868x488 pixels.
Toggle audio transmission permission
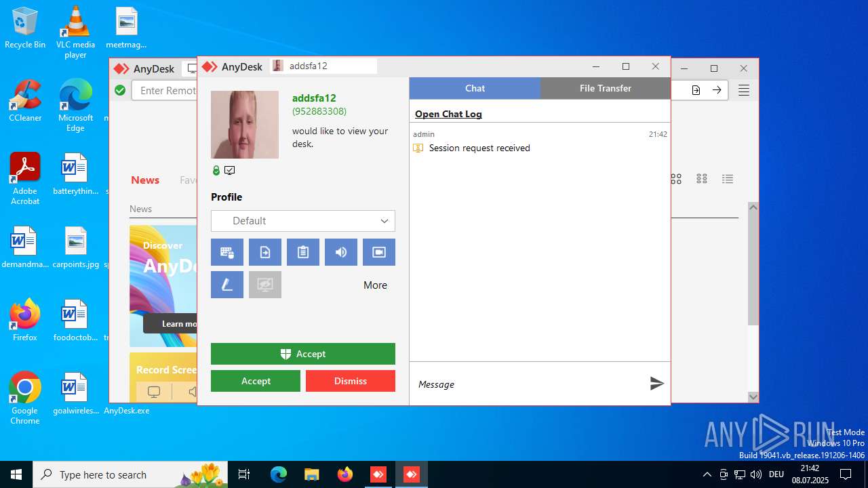pyautogui.click(x=341, y=252)
